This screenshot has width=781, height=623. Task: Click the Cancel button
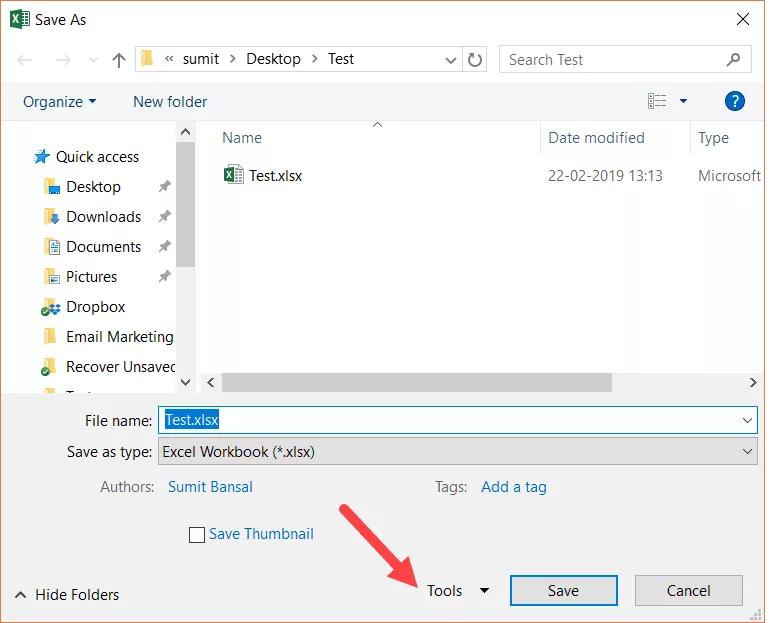tap(688, 591)
